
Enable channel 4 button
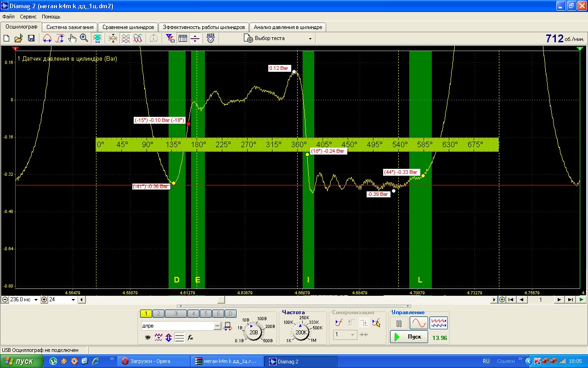pyautogui.click(x=193, y=314)
